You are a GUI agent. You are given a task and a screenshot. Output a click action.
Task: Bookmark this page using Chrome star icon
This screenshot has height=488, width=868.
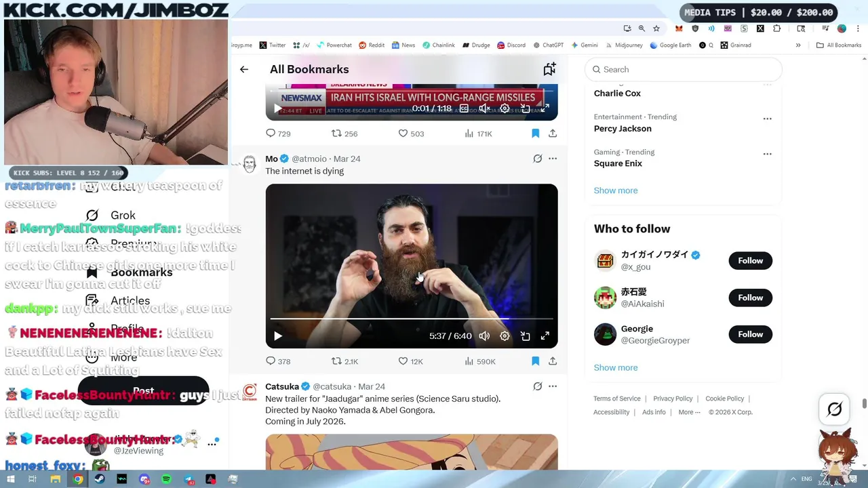click(x=656, y=28)
